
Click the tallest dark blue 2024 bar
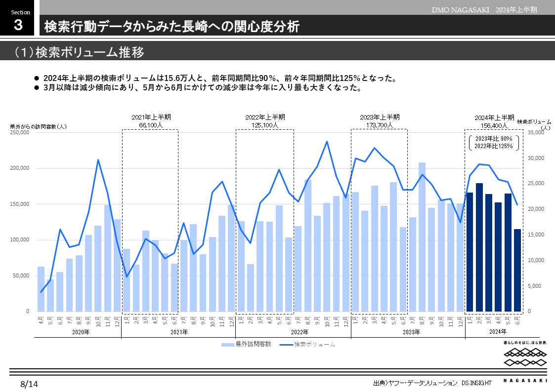coord(479,247)
